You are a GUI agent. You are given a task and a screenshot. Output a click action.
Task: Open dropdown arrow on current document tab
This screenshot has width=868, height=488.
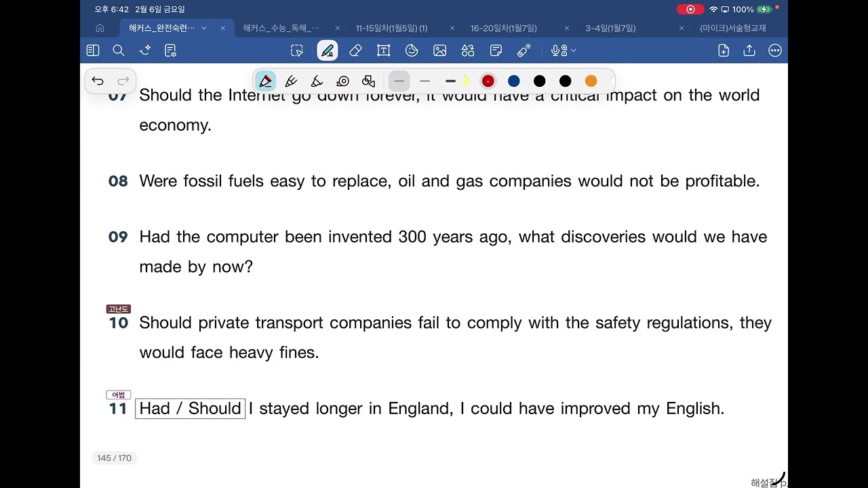[x=204, y=28]
